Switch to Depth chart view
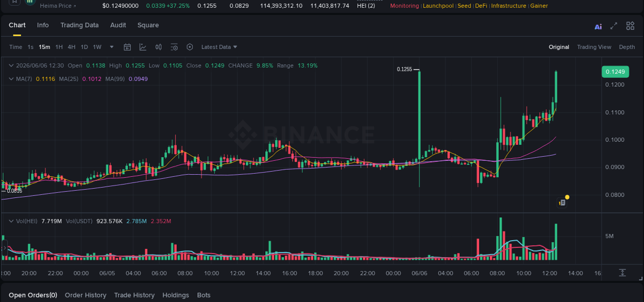The image size is (644, 302). pyautogui.click(x=627, y=47)
